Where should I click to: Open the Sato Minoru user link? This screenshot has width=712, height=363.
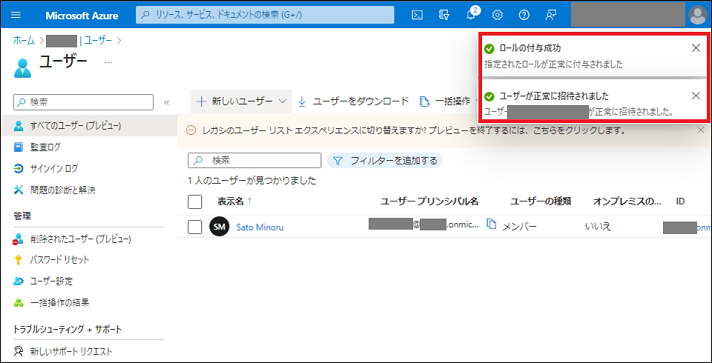click(x=260, y=227)
